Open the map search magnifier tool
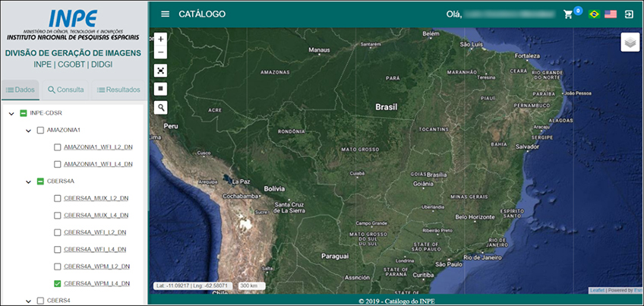Viewport: 644px width, 306px height. [x=160, y=107]
